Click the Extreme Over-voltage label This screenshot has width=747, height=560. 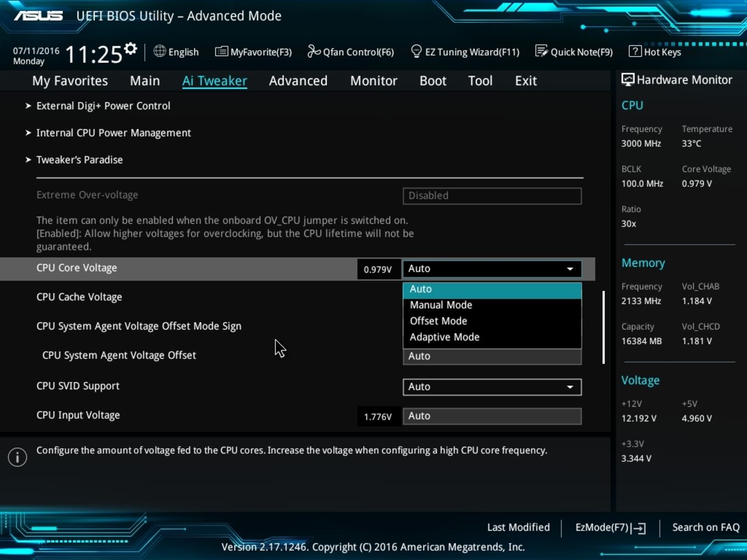[x=87, y=195]
